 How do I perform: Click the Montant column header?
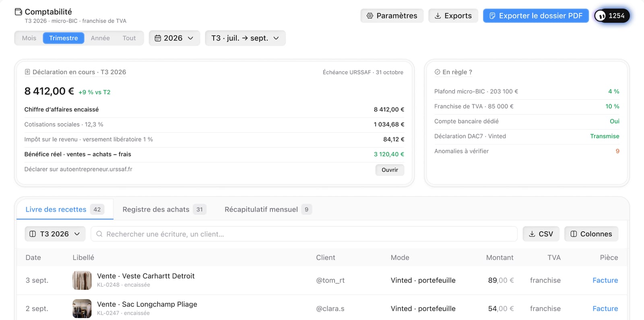click(x=500, y=258)
